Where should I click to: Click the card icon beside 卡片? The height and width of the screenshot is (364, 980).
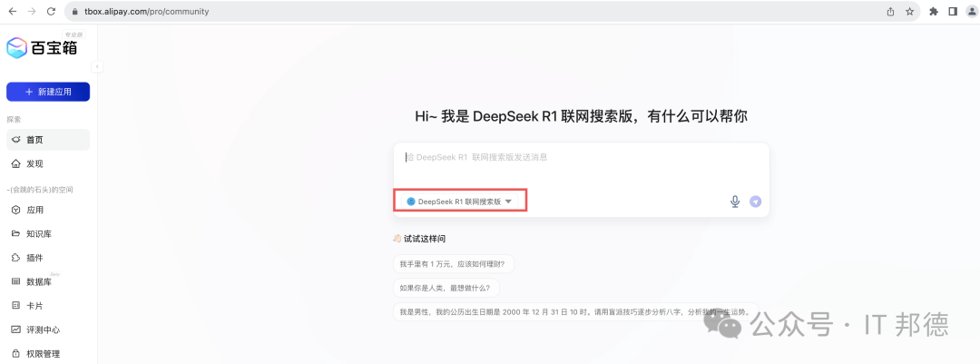16,306
